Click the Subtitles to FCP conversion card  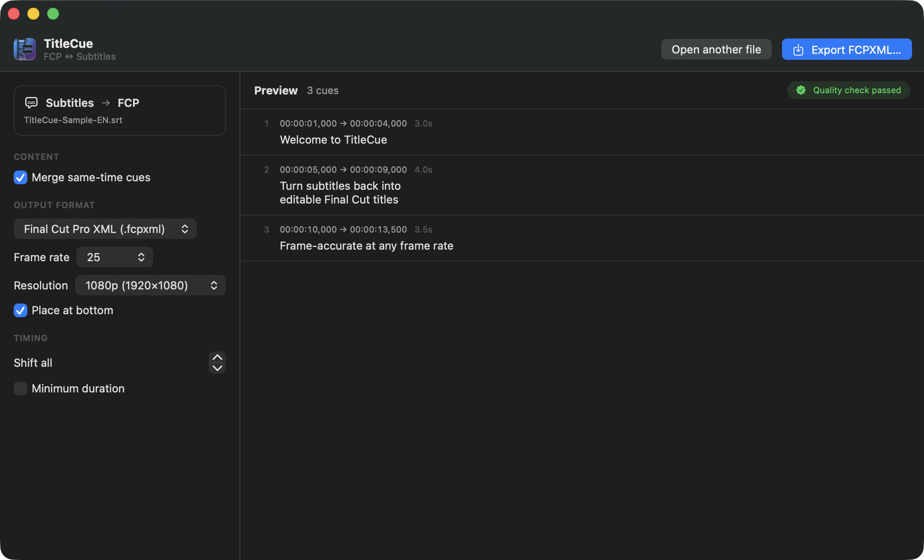(x=120, y=111)
